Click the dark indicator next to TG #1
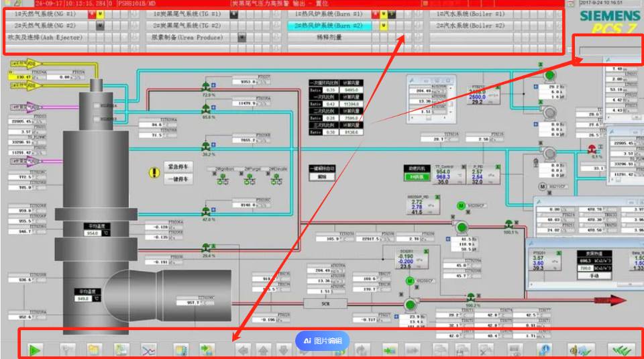 [233, 14]
